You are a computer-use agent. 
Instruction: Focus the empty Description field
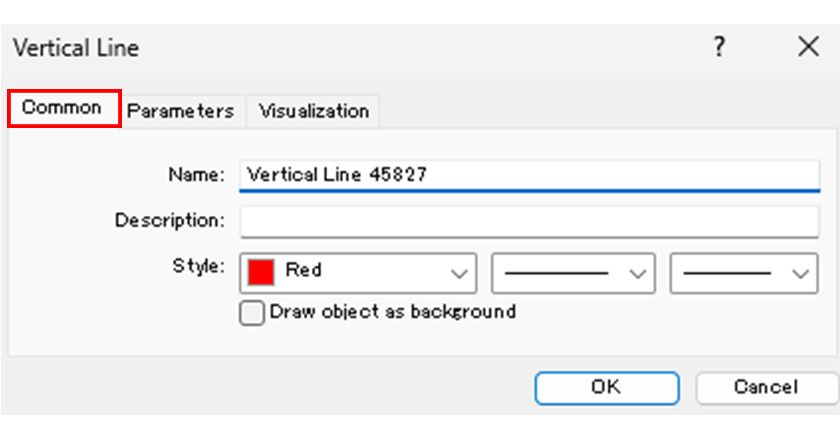(x=530, y=220)
